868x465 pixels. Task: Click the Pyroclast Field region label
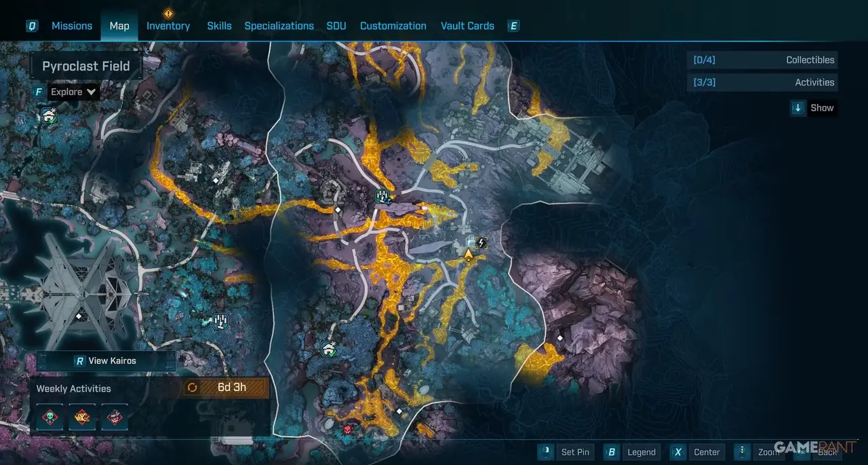(86, 67)
